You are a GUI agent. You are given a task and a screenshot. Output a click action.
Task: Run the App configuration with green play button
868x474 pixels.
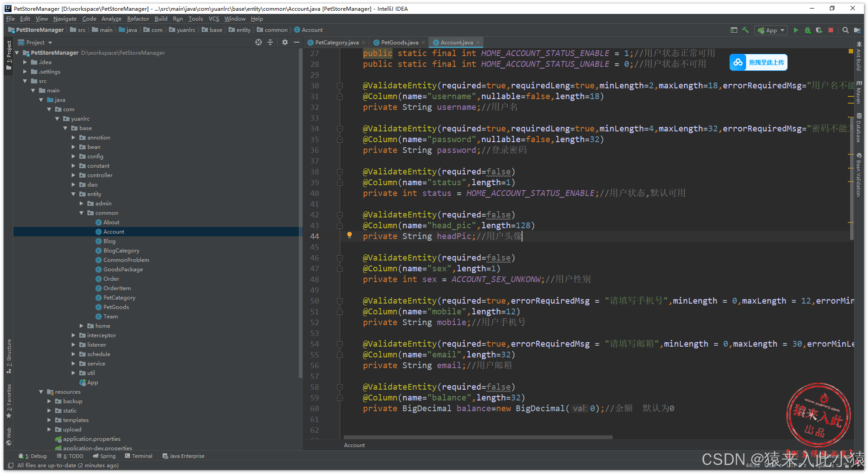796,30
